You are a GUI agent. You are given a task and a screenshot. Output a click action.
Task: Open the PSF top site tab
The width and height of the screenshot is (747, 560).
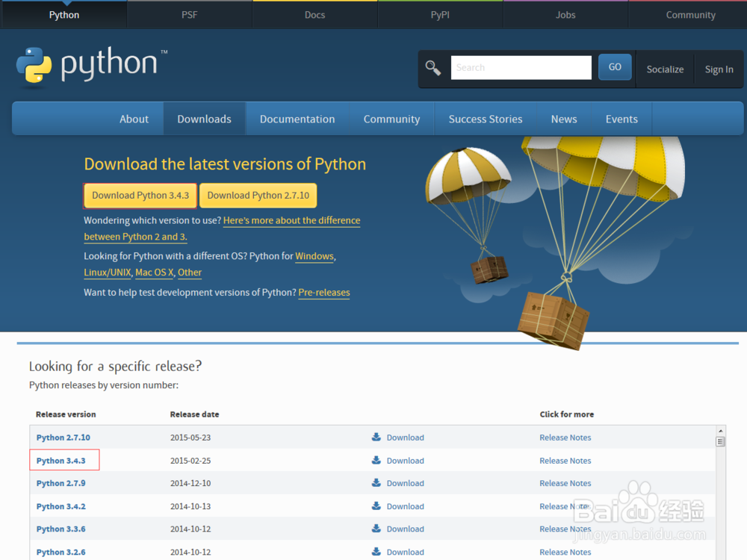pyautogui.click(x=189, y=15)
